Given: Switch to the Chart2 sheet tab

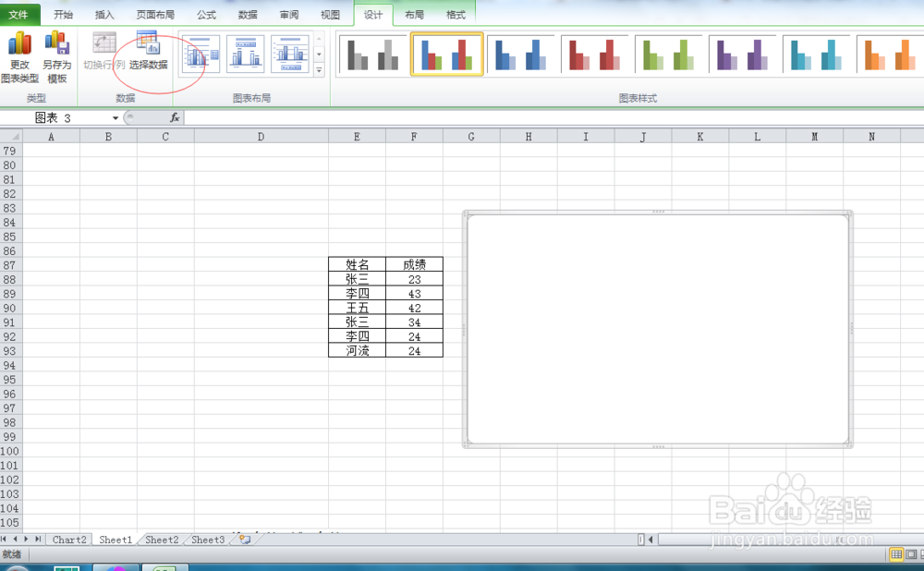Looking at the screenshot, I should [x=69, y=540].
